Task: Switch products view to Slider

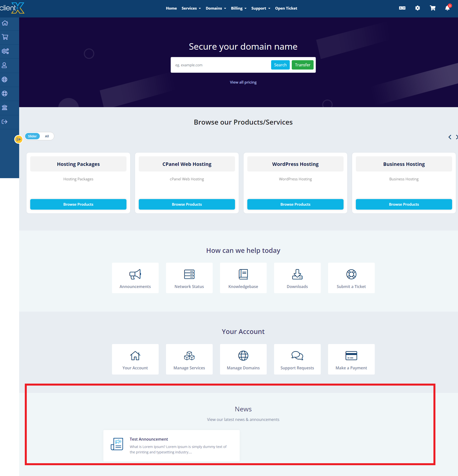Action: click(x=32, y=136)
